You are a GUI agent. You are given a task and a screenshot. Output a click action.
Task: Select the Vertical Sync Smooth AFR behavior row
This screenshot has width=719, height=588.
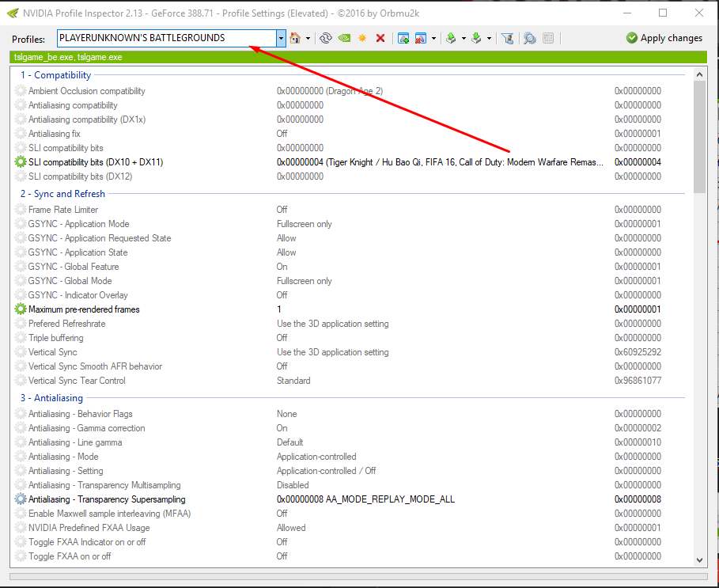point(350,366)
